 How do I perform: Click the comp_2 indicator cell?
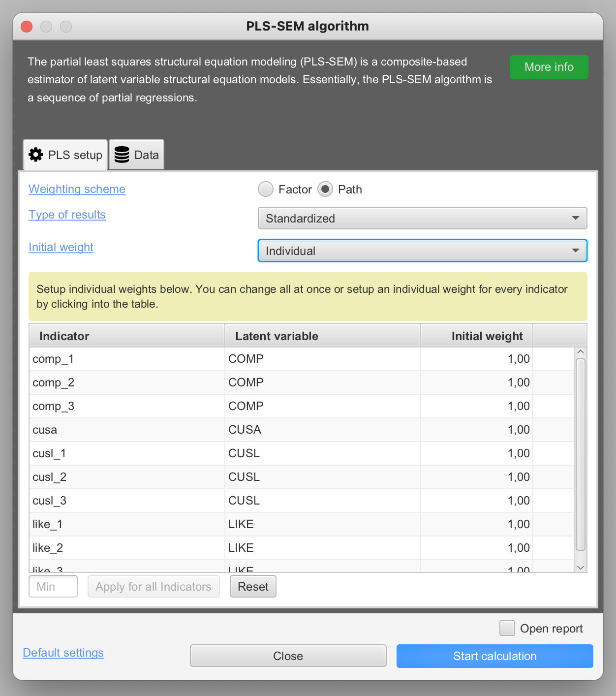pyautogui.click(x=127, y=382)
